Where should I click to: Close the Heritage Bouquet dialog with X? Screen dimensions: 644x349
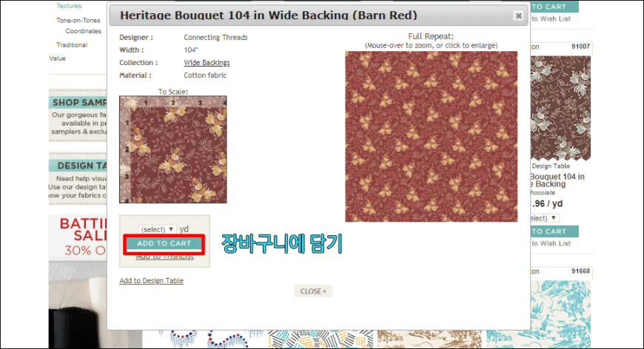click(518, 16)
